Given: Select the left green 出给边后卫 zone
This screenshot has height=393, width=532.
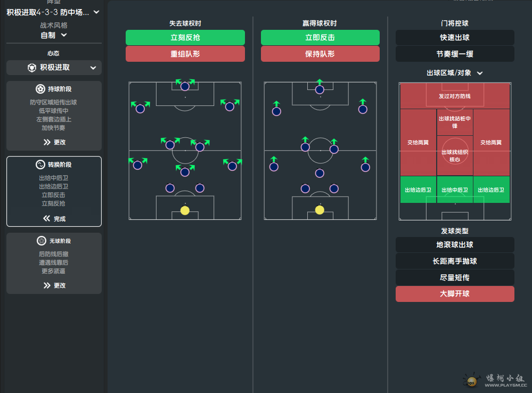Looking at the screenshot, I should pos(418,190).
